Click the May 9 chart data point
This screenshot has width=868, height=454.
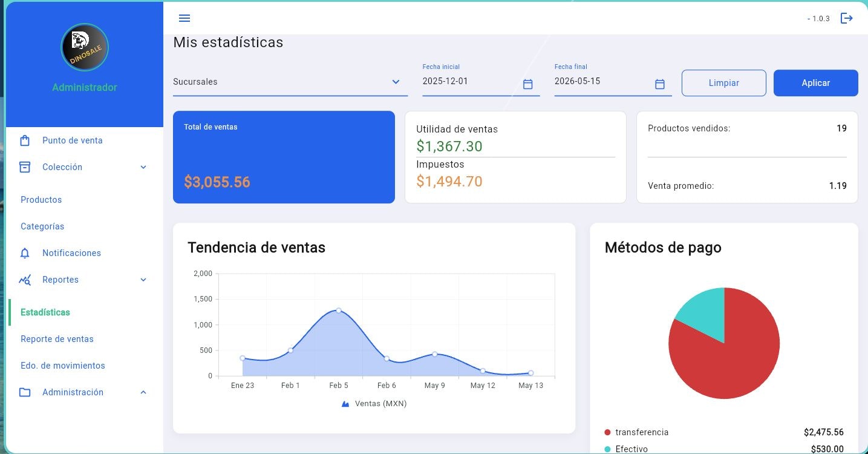click(434, 354)
